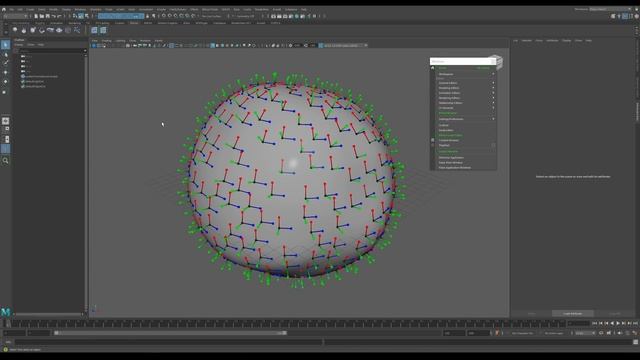Image resolution: width=640 pixels, height=360 pixels.
Task: Click the first blue shelf icon
Action: coord(94,30)
